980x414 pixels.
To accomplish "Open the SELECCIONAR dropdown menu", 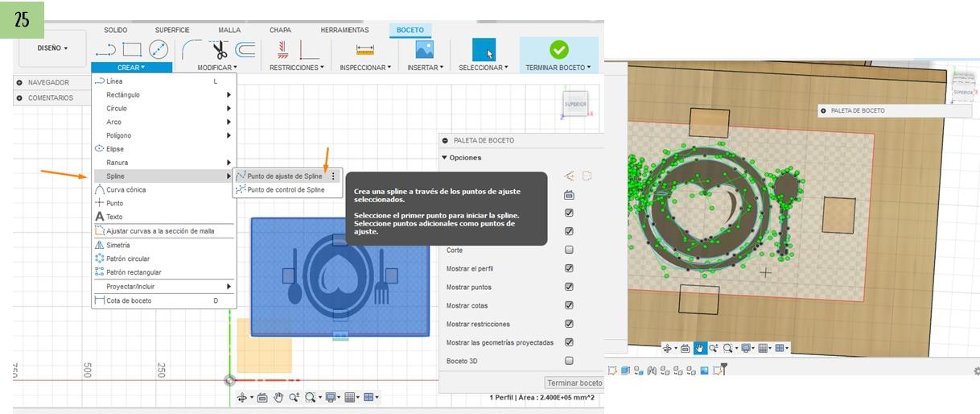I will pyautogui.click(x=484, y=68).
